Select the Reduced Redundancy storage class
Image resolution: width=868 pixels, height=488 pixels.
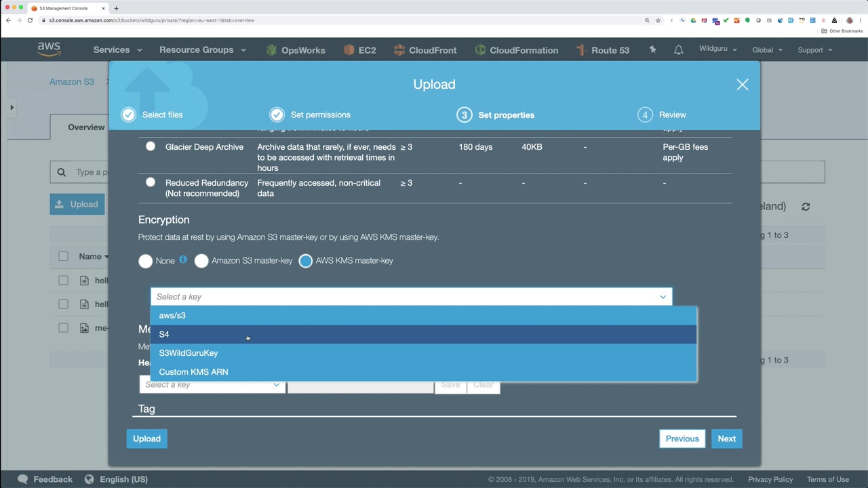coord(151,182)
